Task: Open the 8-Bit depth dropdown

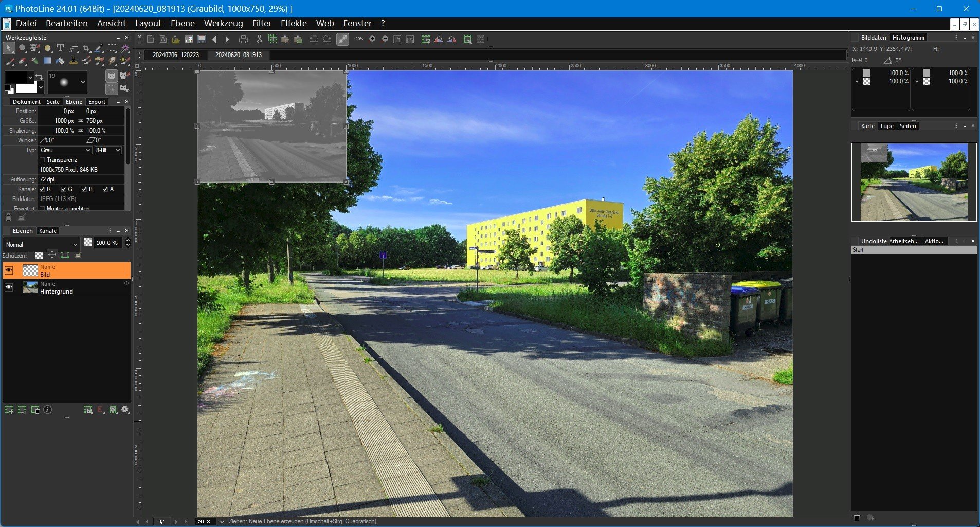Action: point(108,150)
